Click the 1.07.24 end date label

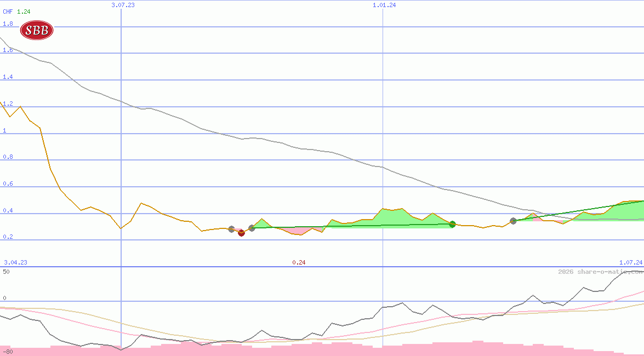[630, 262]
